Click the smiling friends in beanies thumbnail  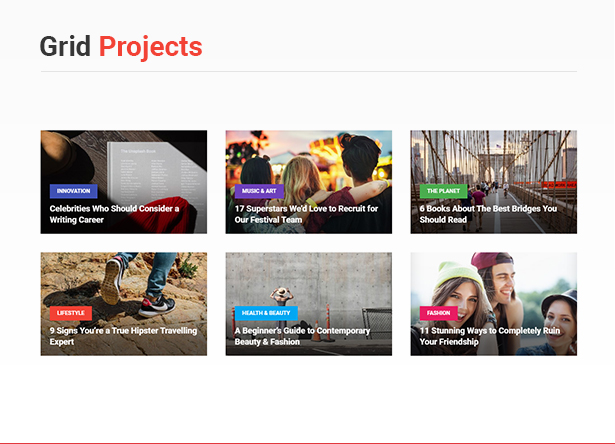tap(494, 279)
